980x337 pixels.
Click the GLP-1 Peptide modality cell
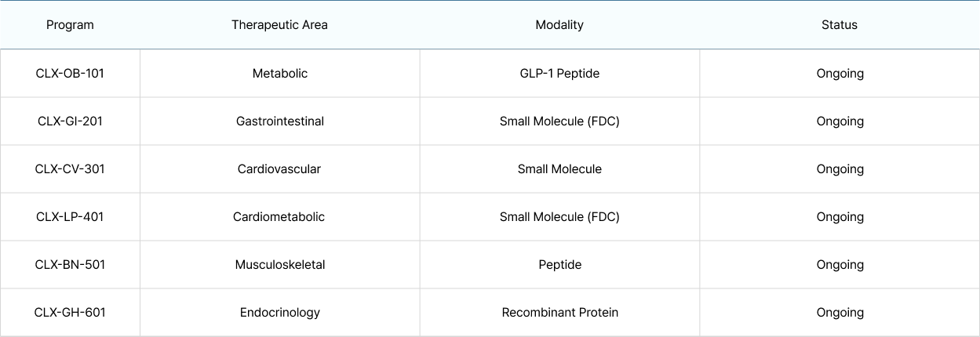[559, 74]
